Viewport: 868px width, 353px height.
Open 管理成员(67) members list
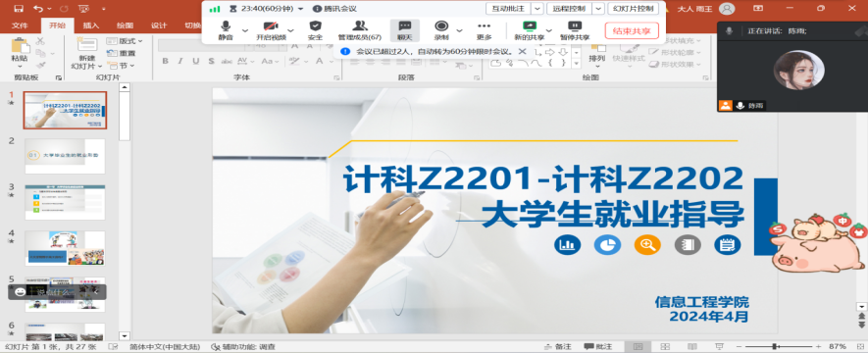point(360,30)
